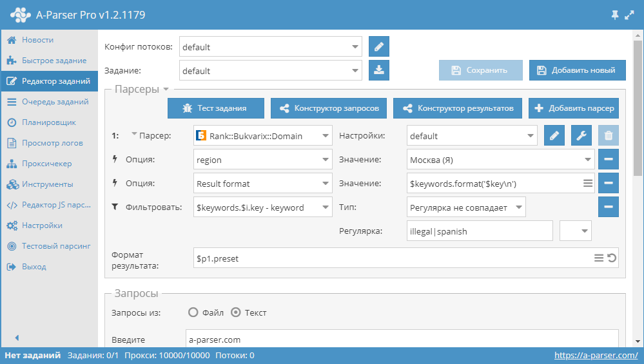Open the Конфиг потоков dropdown

(x=270, y=47)
